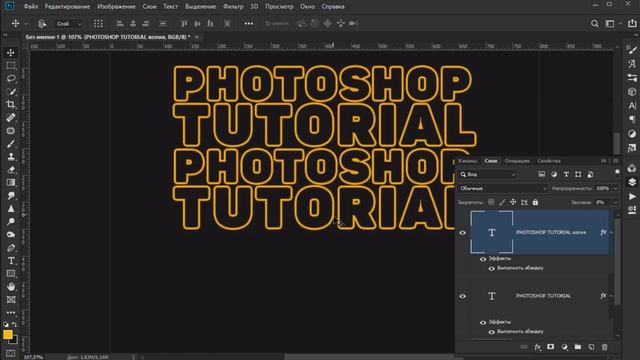Select the Clone Stamp tool
Viewport: 640px width, 360px height.
11,157
